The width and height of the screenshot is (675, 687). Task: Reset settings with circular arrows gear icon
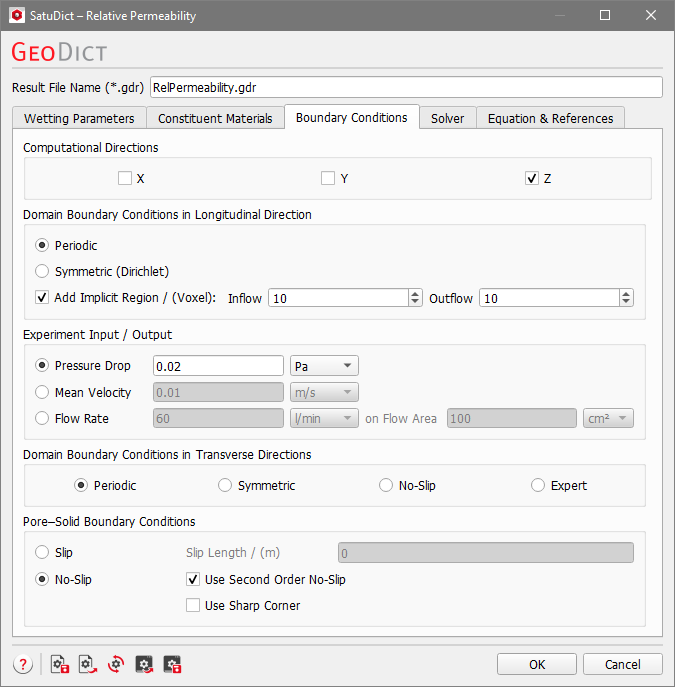[116, 664]
